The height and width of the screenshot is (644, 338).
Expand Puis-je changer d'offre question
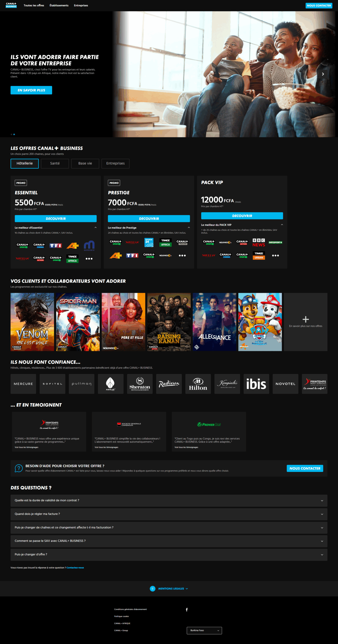(x=169, y=555)
